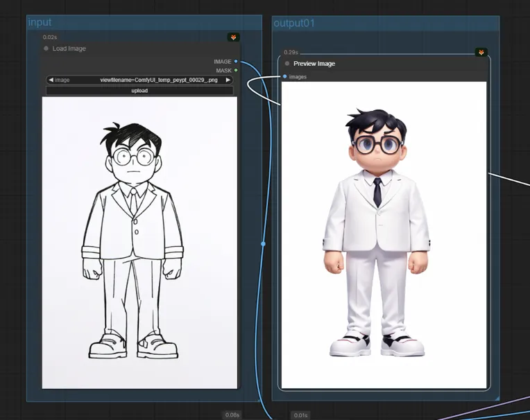Click the IMAGE output socket
Image resolution: width=530 pixels, height=420 pixels.
236,62
